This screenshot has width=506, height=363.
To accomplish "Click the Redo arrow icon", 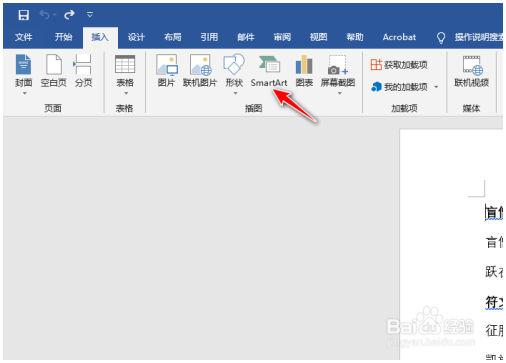I will point(69,15).
